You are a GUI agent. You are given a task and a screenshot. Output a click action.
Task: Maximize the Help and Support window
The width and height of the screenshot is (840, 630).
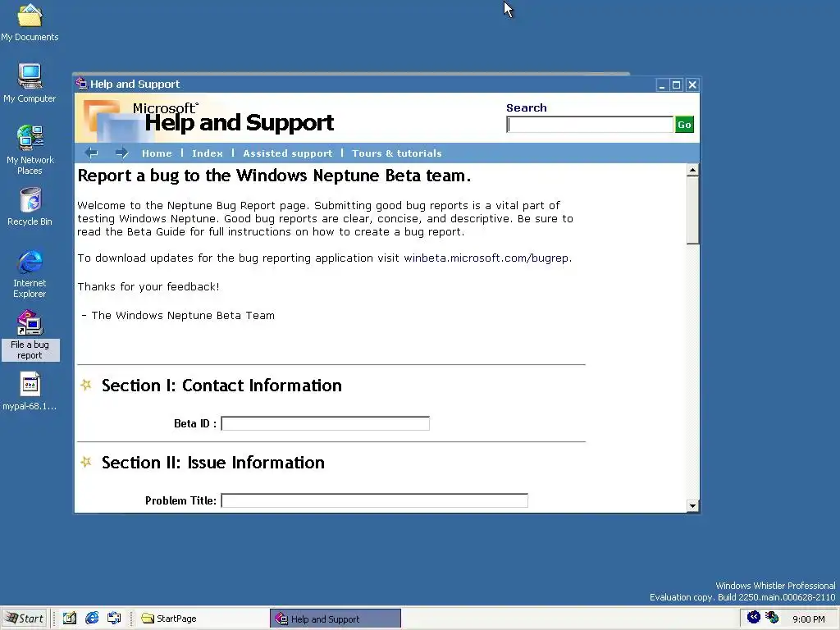coord(677,85)
